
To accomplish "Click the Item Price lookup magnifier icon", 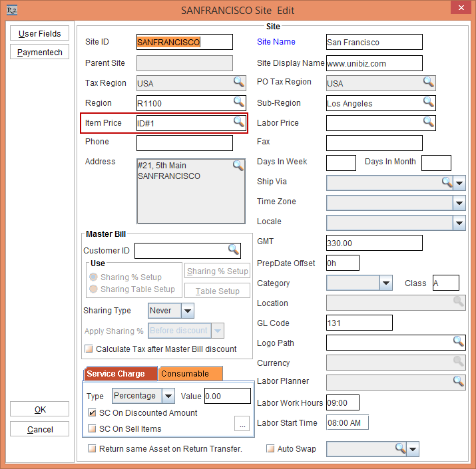I will tap(238, 122).
